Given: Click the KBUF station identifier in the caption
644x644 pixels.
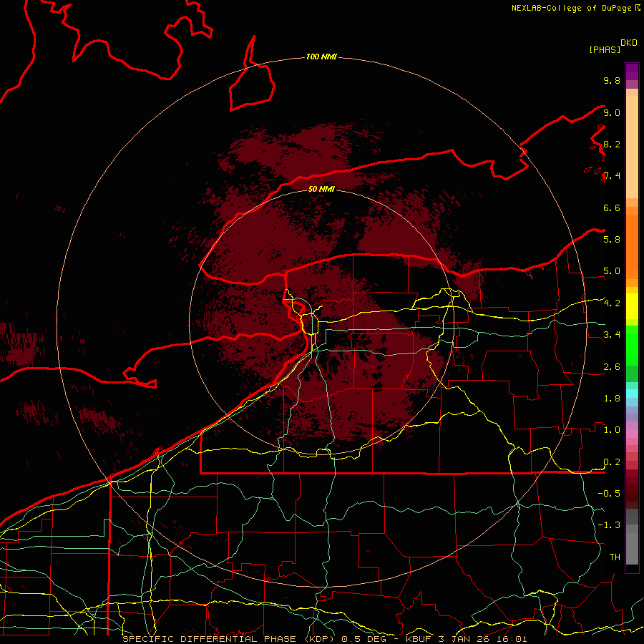Looking at the screenshot, I should coord(417,639).
